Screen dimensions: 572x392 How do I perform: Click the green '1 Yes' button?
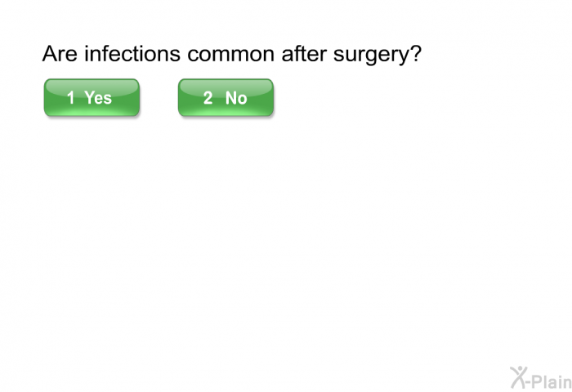tap(92, 98)
